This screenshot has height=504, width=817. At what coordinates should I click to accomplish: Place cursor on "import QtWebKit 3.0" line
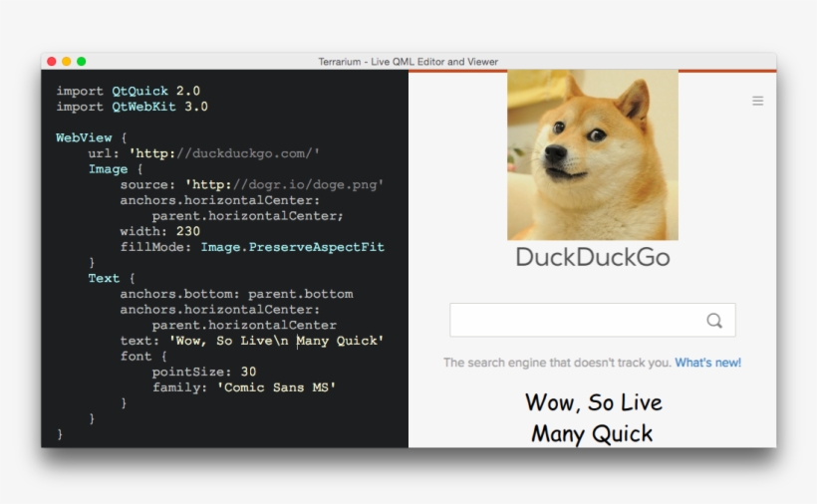point(132,107)
